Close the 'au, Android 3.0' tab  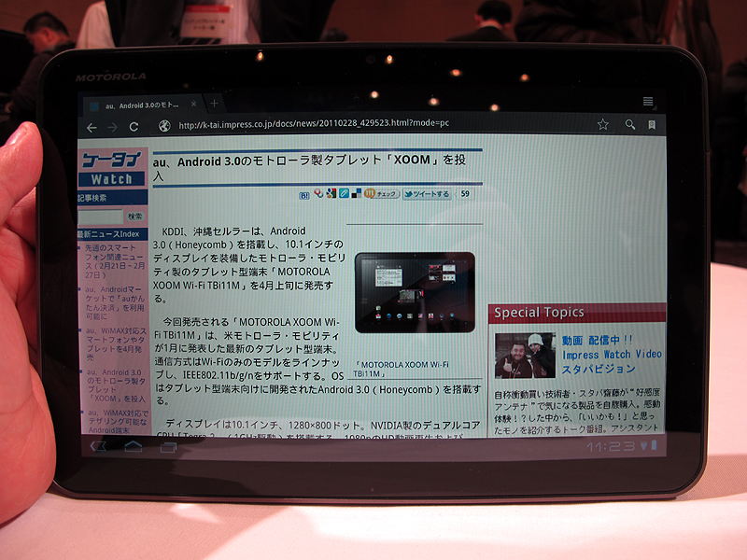[x=194, y=104]
